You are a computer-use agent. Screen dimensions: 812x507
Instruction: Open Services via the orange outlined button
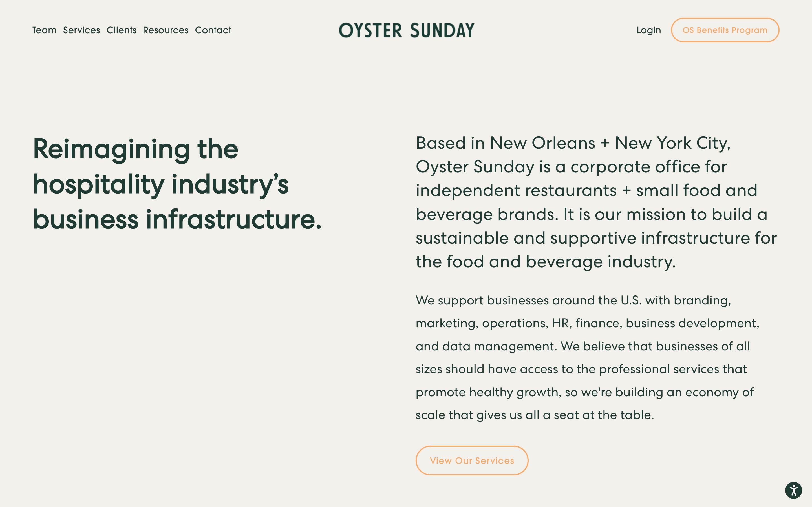[x=472, y=461]
